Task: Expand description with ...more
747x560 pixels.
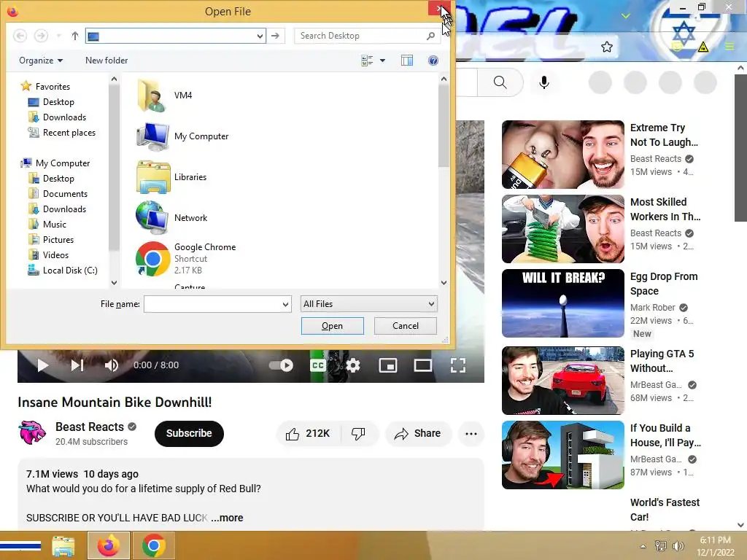Action: pos(228,518)
